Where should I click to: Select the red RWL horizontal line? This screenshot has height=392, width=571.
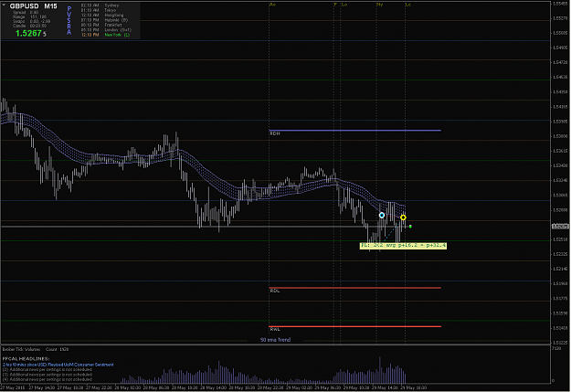coord(355,326)
